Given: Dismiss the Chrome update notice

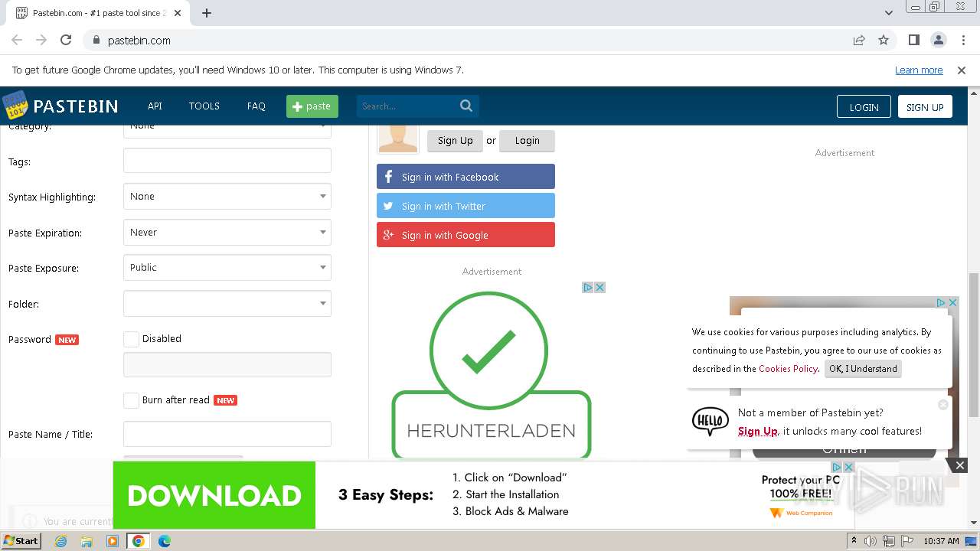Looking at the screenshot, I should click(x=962, y=70).
